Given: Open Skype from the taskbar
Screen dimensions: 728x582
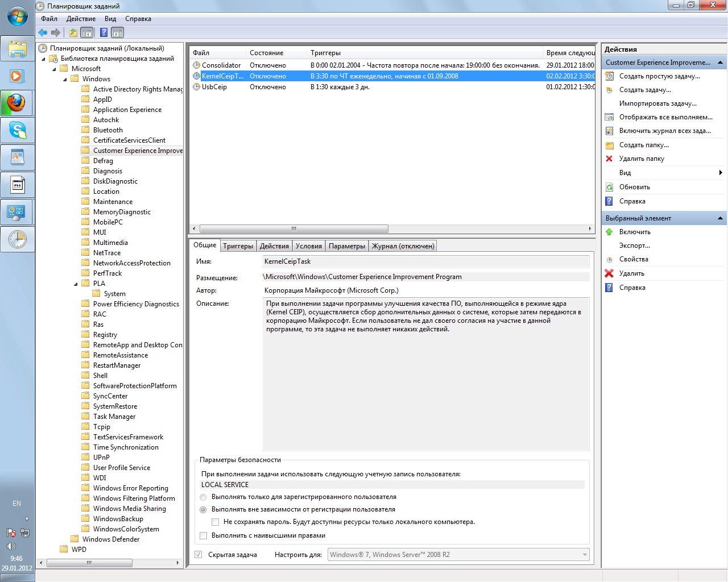Looking at the screenshot, I should tap(17, 130).
